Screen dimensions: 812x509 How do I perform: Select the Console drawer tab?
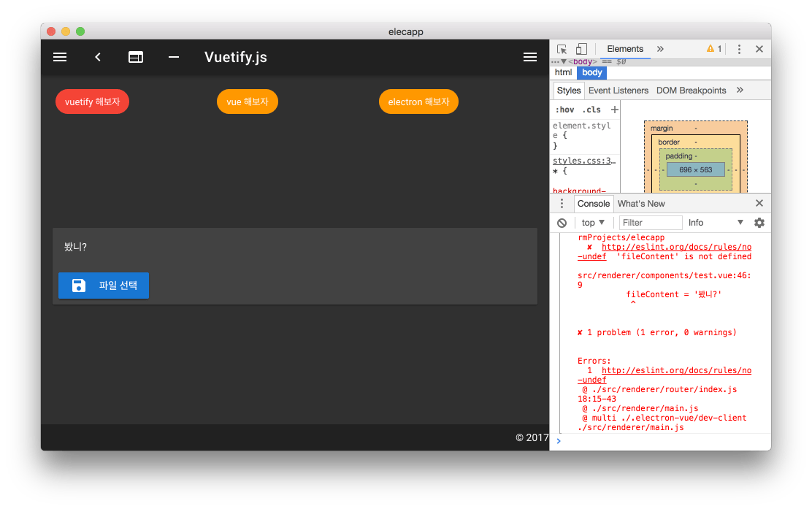(x=594, y=204)
